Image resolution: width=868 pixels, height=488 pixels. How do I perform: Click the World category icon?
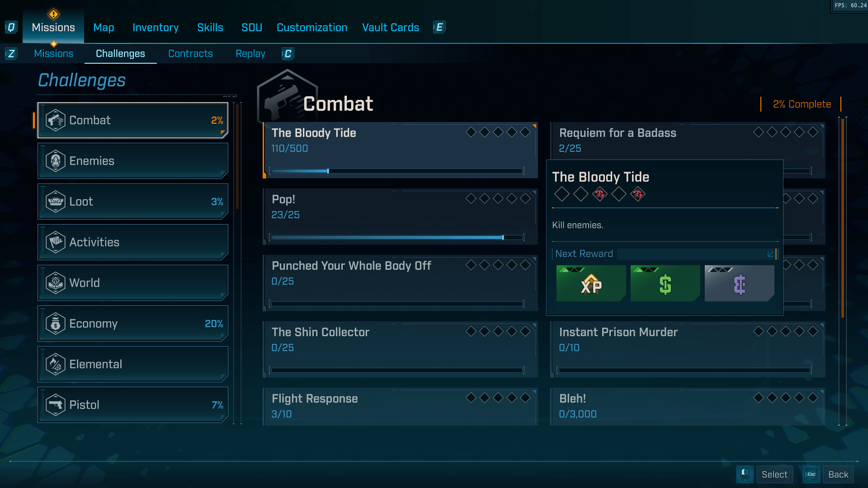click(56, 283)
